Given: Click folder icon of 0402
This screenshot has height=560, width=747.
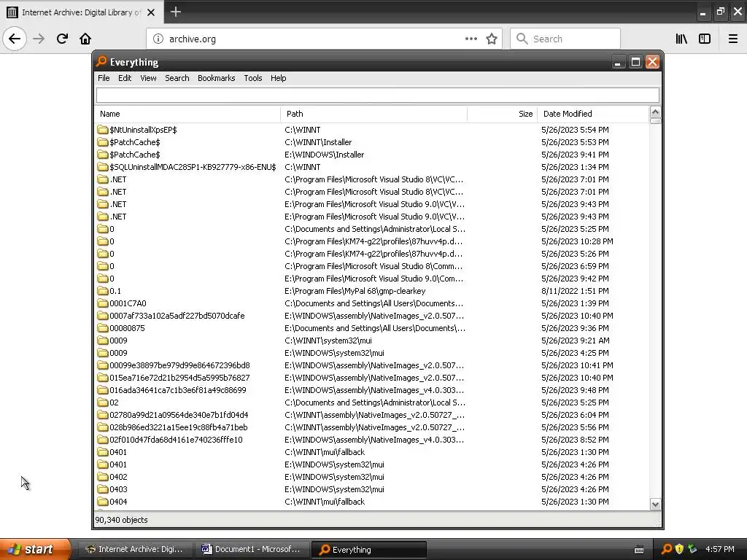Looking at the screenshot, I should pyautogui.click(x=102, y=477).
